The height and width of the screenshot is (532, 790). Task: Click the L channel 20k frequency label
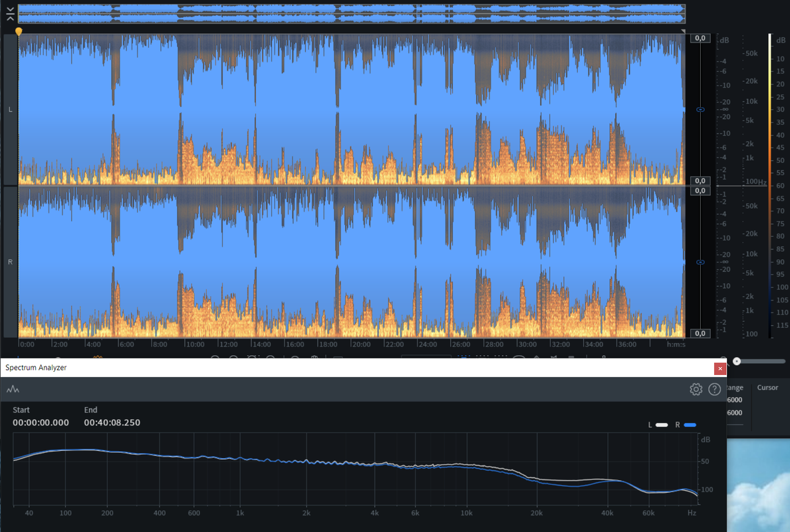pos(751,81)
